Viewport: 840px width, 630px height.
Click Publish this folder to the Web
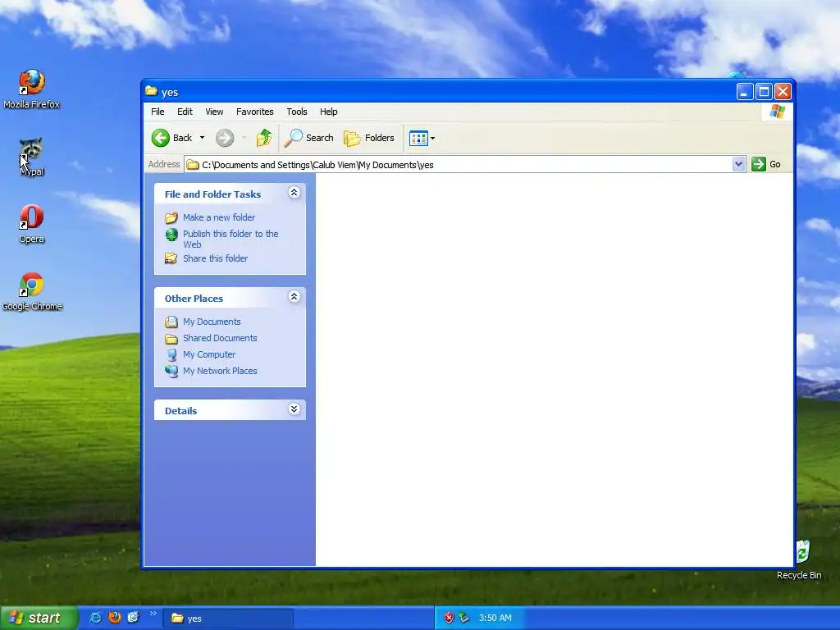231,239
